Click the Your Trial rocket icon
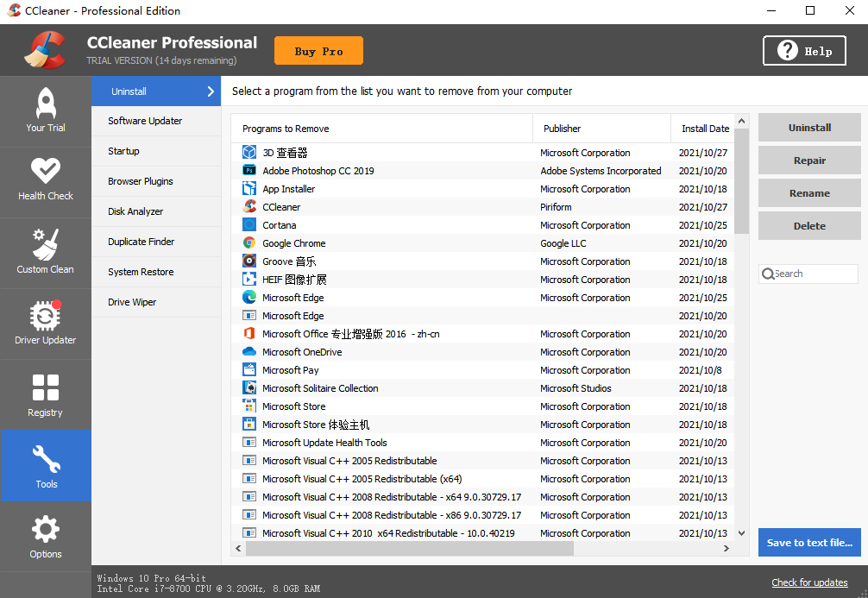Screen dimensions: 868x598 tap(45, 104)
